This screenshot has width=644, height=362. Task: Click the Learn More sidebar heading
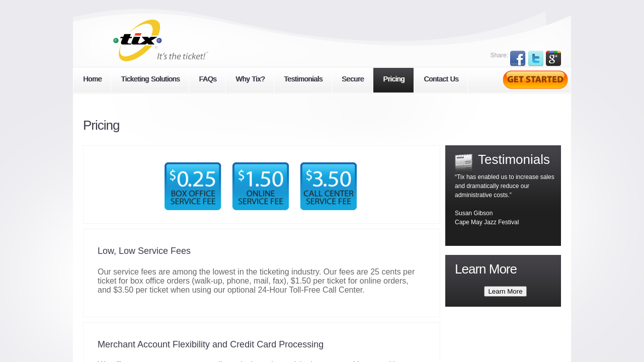click(486, 269)
